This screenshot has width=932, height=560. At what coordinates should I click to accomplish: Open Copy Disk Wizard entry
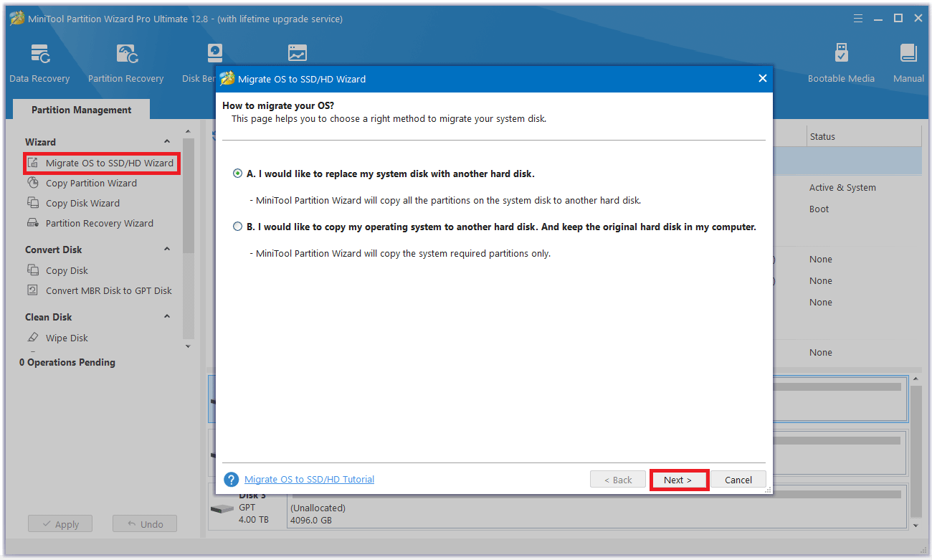click(x=82, y=203)
